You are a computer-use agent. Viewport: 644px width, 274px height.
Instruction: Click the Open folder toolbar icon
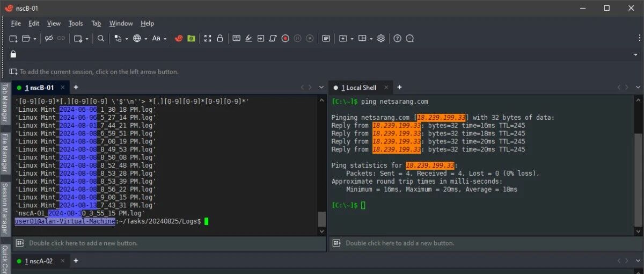click(x=26, y=39)
